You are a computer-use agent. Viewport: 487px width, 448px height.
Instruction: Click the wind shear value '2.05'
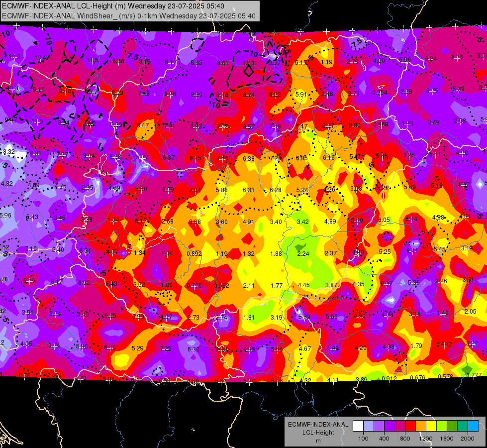(471, 312)
